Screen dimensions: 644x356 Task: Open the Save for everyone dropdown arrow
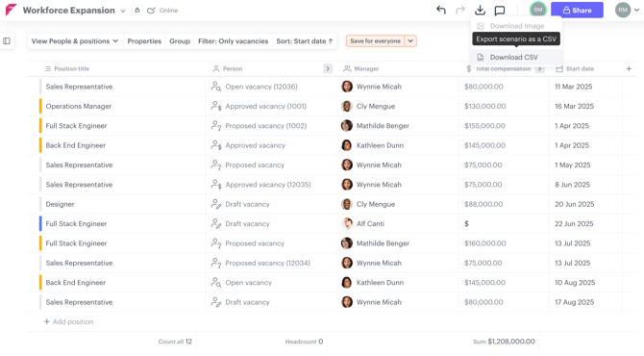[x=410, y=41]
